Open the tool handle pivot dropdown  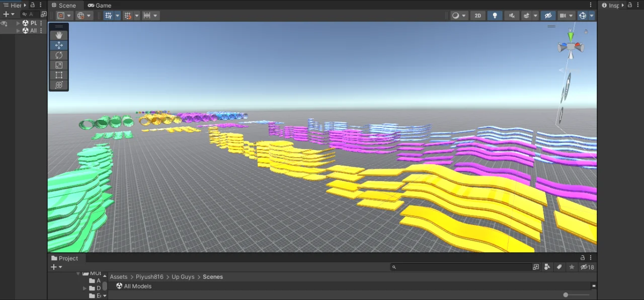tap(64, 16)
